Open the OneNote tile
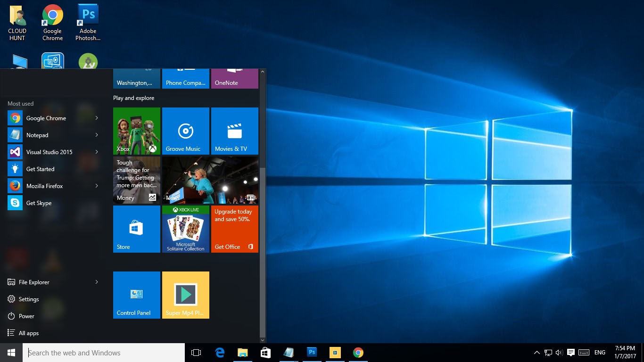644x362 pixels. (235, 79)
